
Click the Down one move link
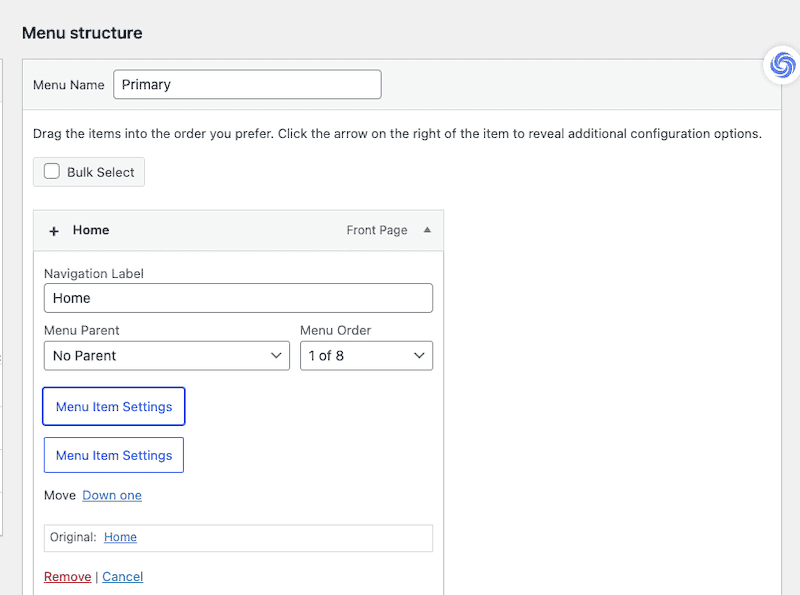point(112,495)
